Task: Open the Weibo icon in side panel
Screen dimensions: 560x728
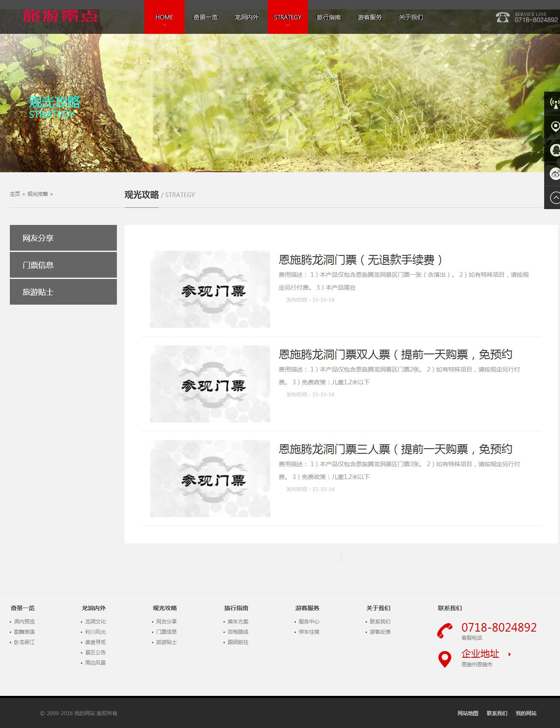Action: [x=555, y=174]
